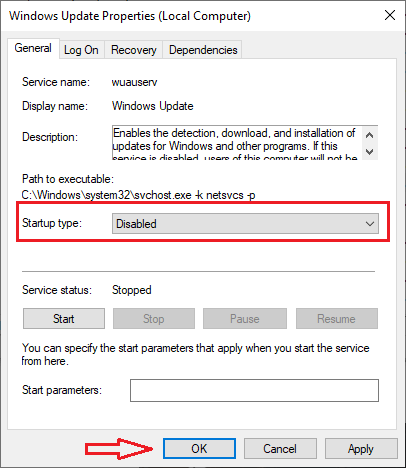Open the Recovery tab

[134, 50]
